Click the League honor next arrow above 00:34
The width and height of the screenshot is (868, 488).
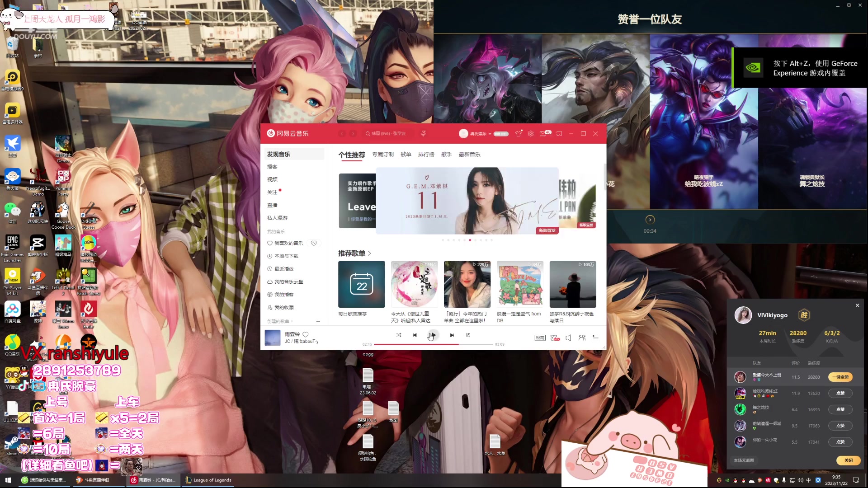click(x=650, y=220)
